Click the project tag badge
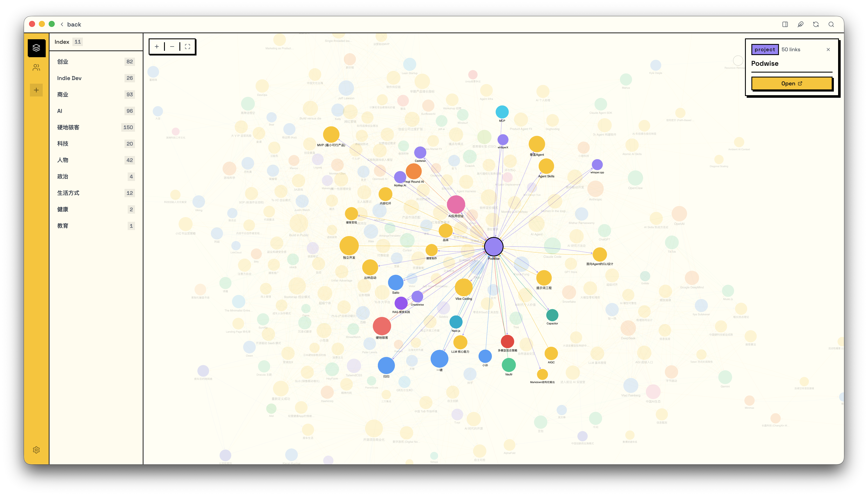The image size is (868, 496). (765, 50)
